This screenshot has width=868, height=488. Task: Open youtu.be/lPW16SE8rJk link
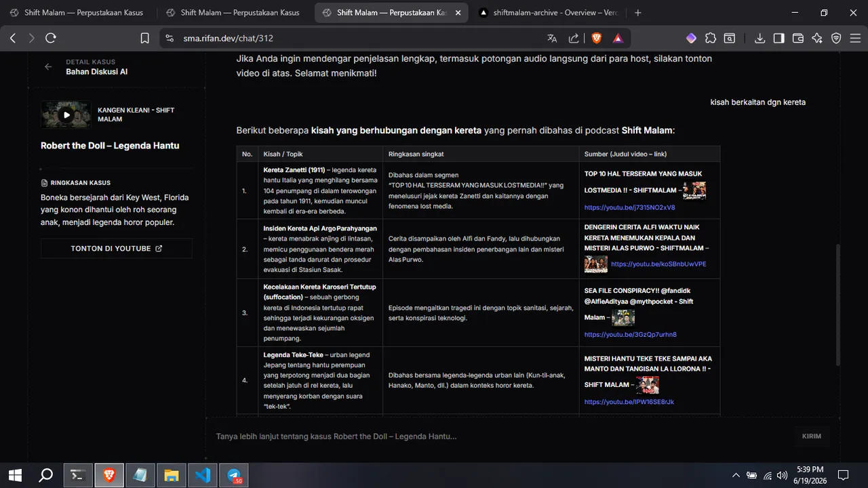pos(629,402)
